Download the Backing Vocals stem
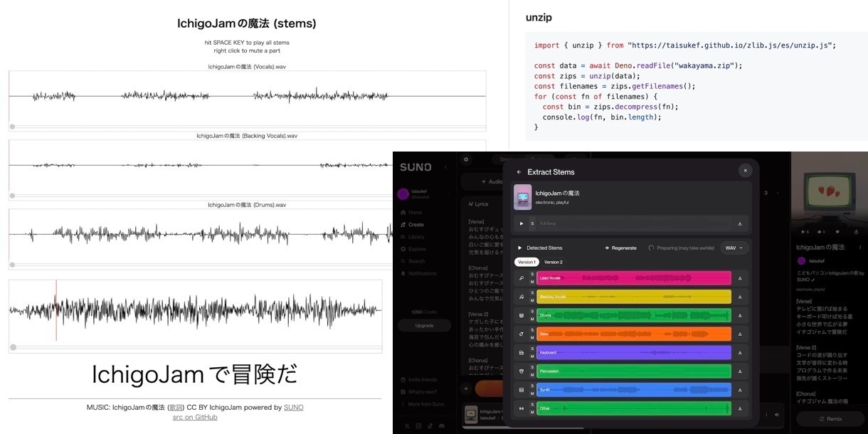The width and height of the screenshot is (868, 434). click(741, 297)
